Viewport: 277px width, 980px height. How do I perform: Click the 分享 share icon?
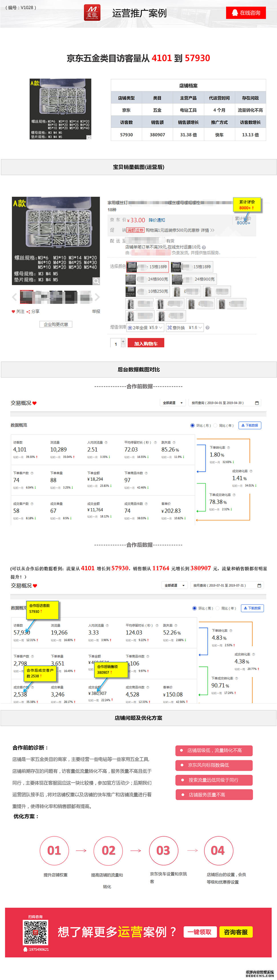pyautogui.click(x=28, y=312)
